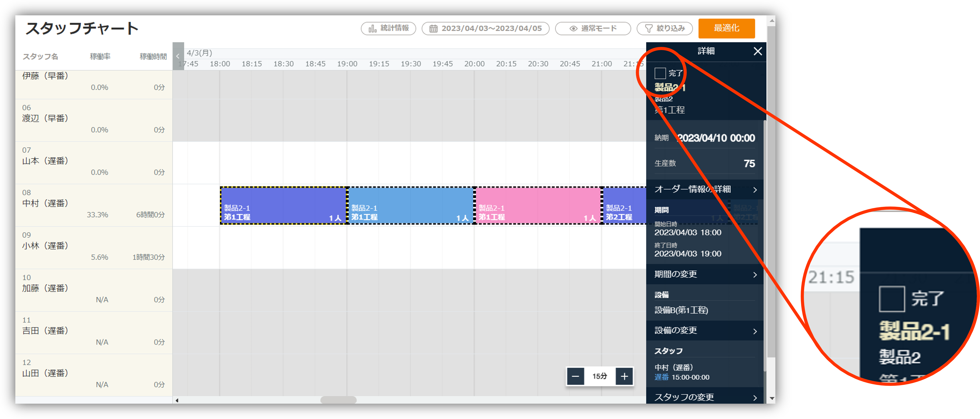
Task: Click the 21:00 time marker
Action: coord(601,64)
